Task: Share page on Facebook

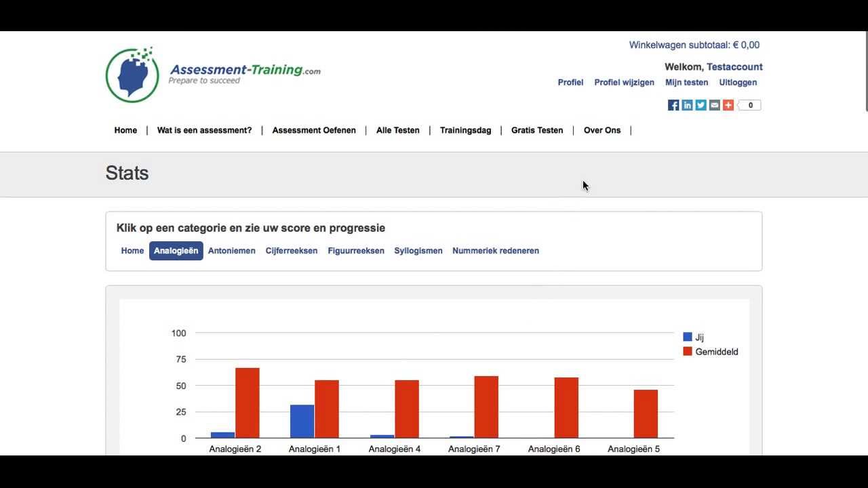Action: (673, 105)
